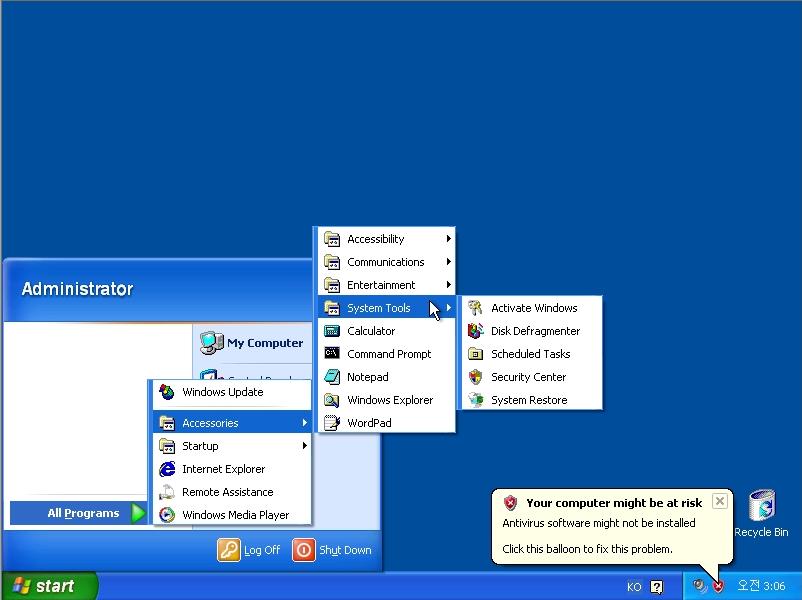Expand the Accessibility submenu arrow

(449, 239)
